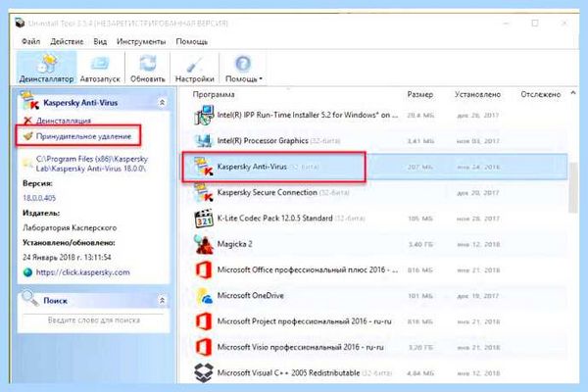The height and width of the screenshot is (392, 588).
Task: Select Microsoft Office профессиональный плюс 2016
Action: pyautogui.click(x=308, y=270)
